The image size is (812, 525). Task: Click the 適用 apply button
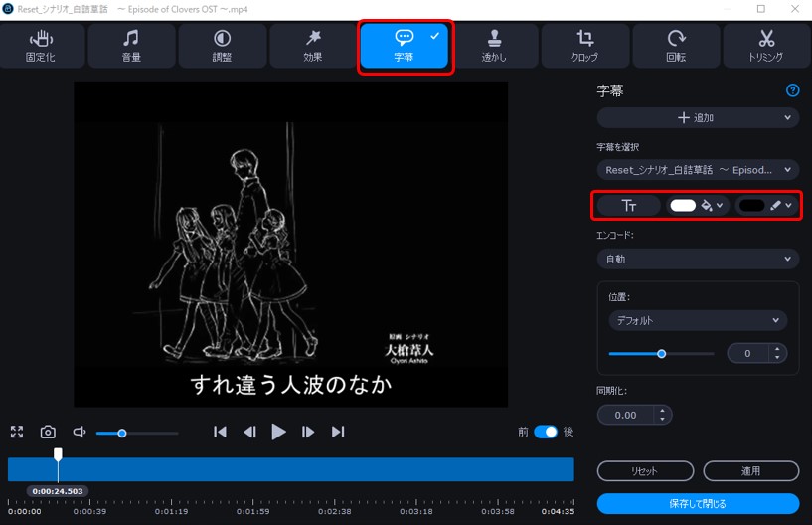[x=751, y=471]
